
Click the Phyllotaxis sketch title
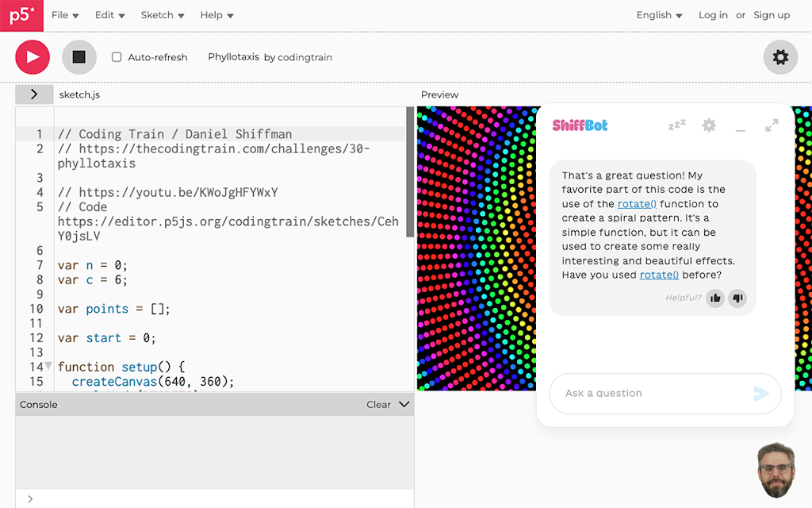[234, 57]
